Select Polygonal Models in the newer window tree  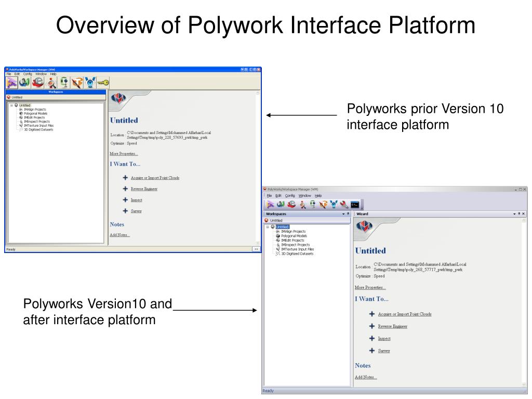(294, 236)
